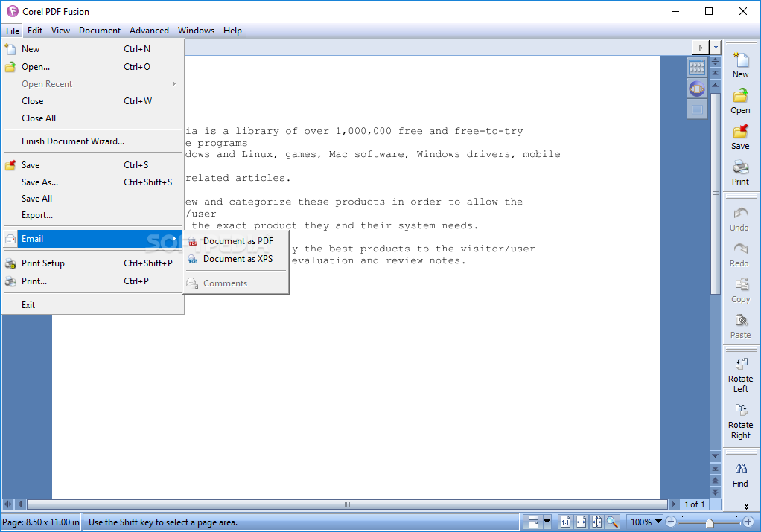Open the Windows menu
The width and height of the screenshot is (761, 532).
(196, 31)
